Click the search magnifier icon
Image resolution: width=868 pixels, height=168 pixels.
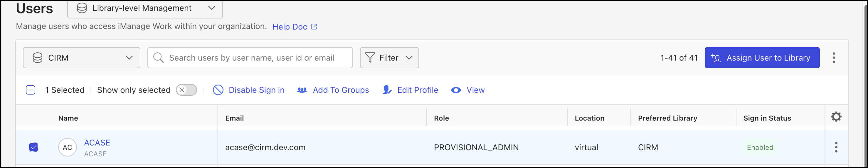[x=158, y=58]
